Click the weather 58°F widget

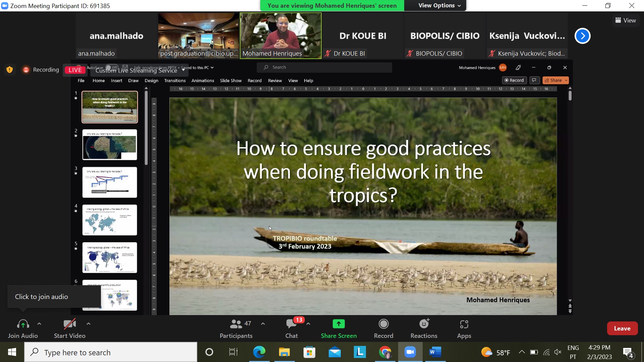tap(496, 352)
